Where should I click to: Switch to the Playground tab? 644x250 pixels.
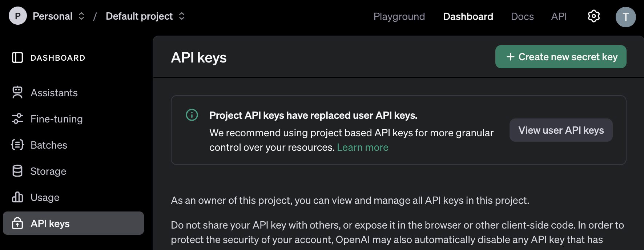tap(399, 17)
